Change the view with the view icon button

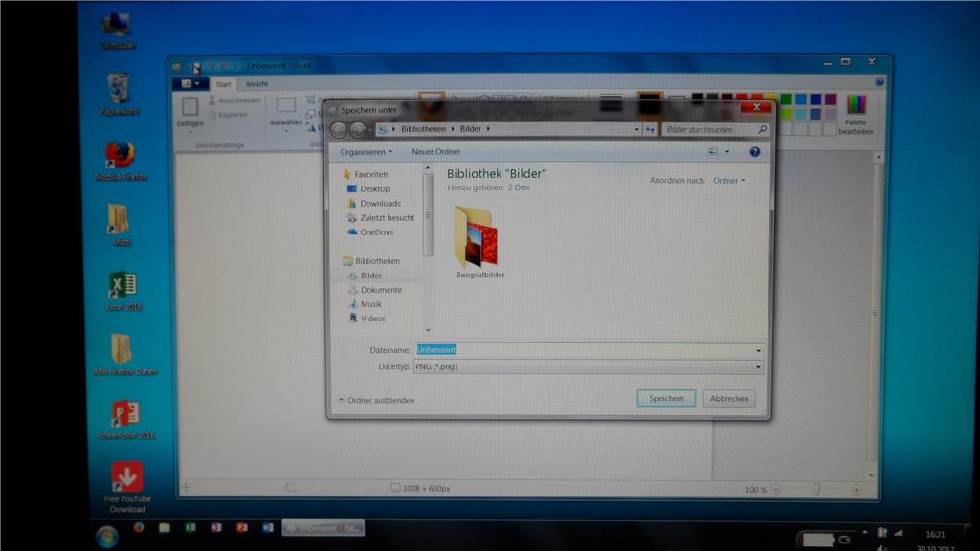712,152
